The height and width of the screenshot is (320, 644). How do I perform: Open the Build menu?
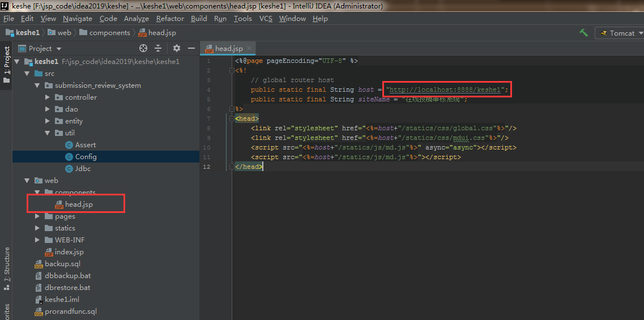tap(199, 19)
